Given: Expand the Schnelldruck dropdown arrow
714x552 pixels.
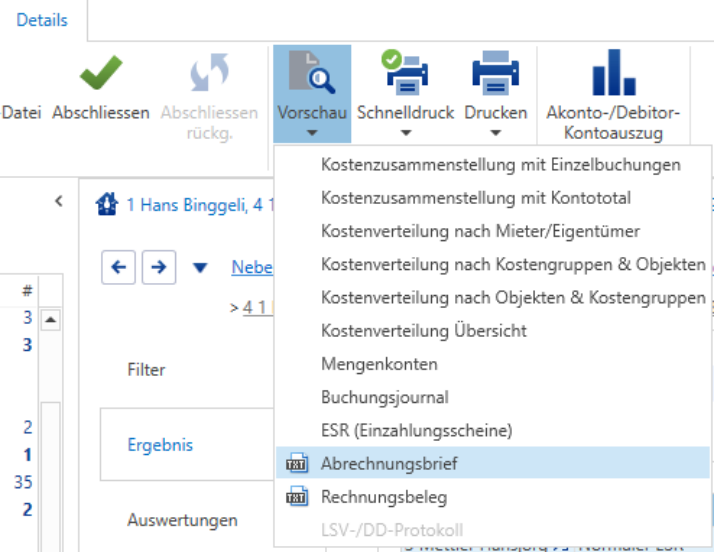Looking at the screenshot, I should click(406, 133).
